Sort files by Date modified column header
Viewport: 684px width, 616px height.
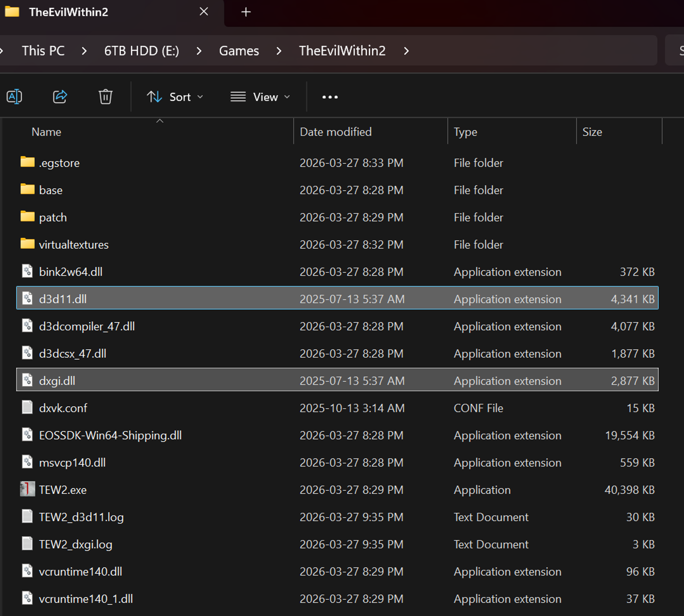pos(336,132)
